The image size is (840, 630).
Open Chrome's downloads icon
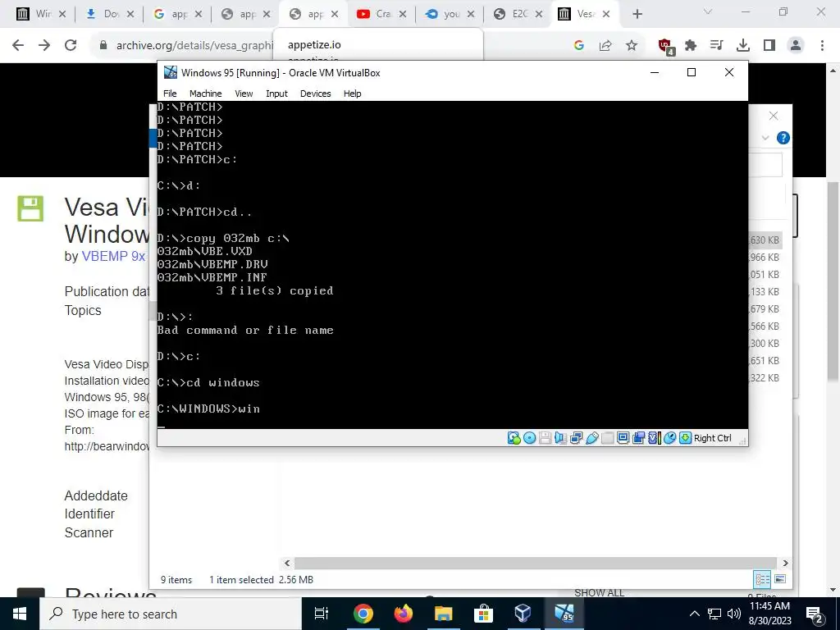(x=742, y=46)
